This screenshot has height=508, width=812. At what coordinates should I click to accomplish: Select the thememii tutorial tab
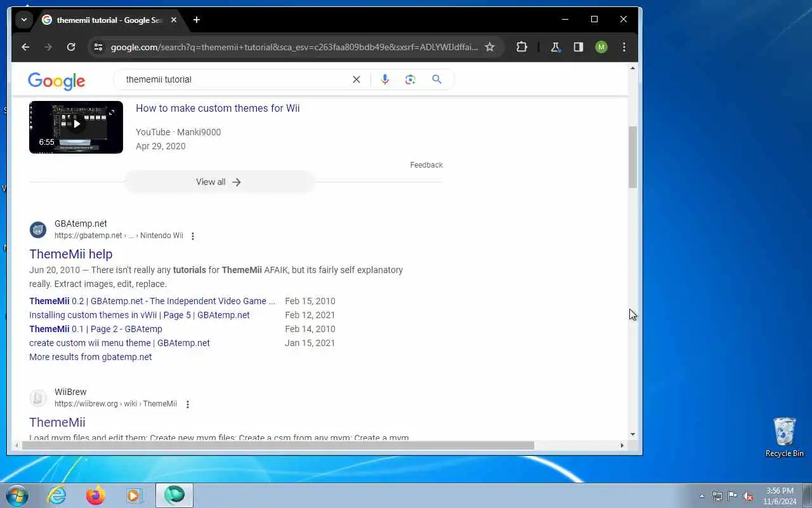coord(109,20)
